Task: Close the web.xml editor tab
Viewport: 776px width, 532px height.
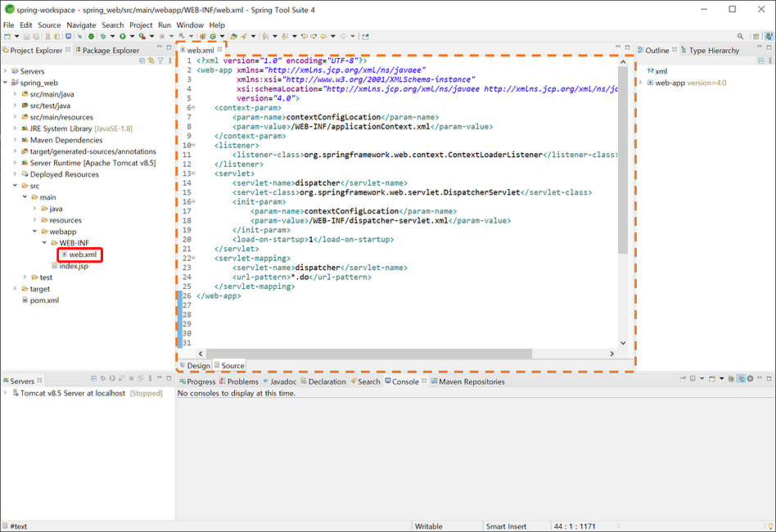Action: 219,49
